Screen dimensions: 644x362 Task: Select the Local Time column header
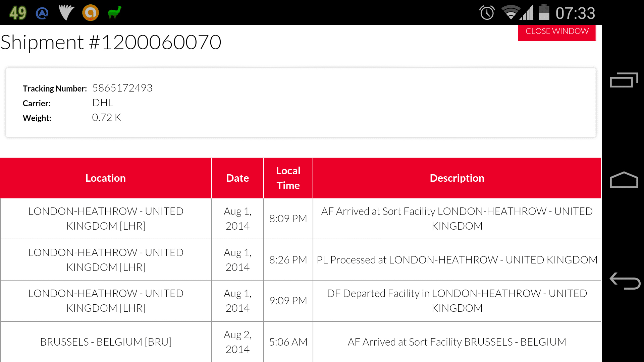pos(288,178)
